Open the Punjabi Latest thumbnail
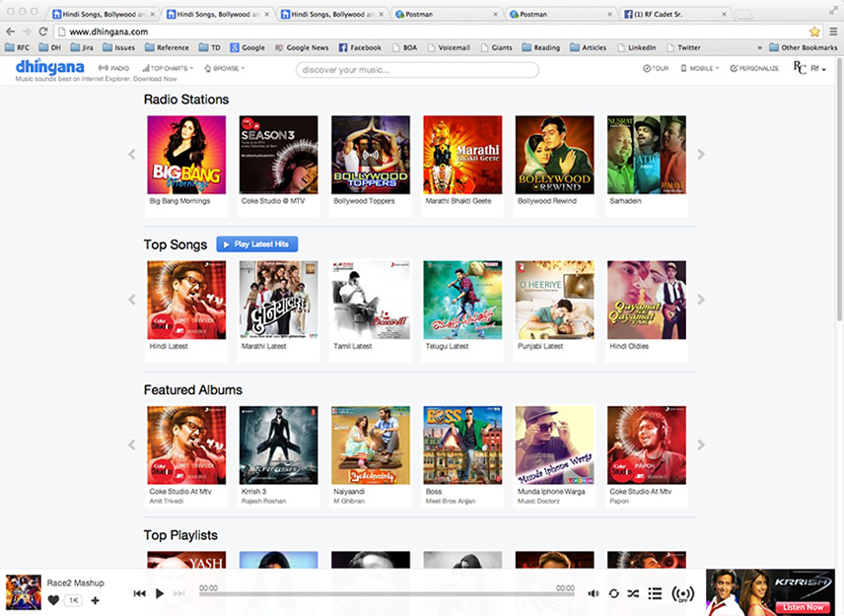The width and height of the screenshot is (844, 616). [x=554, y=301]
